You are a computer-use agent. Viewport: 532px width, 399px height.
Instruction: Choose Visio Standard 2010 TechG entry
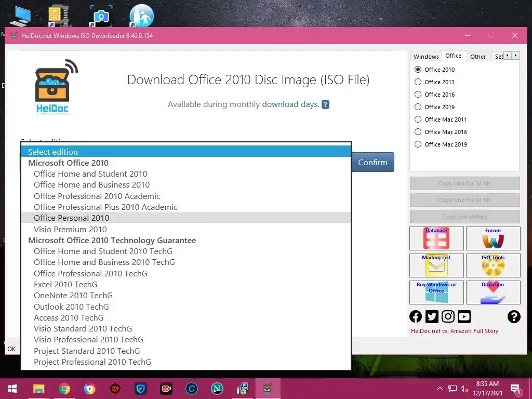click(186, 328)
